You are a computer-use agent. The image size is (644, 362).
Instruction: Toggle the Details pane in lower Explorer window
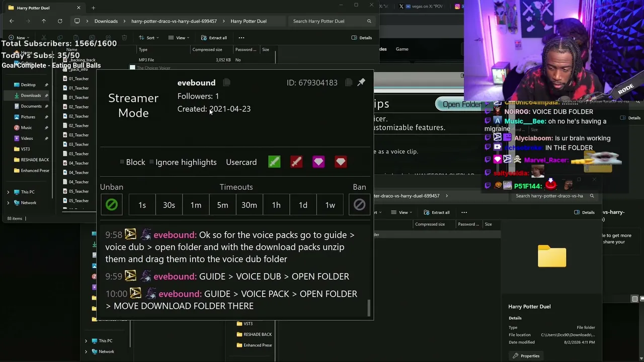tap(584, 212)
